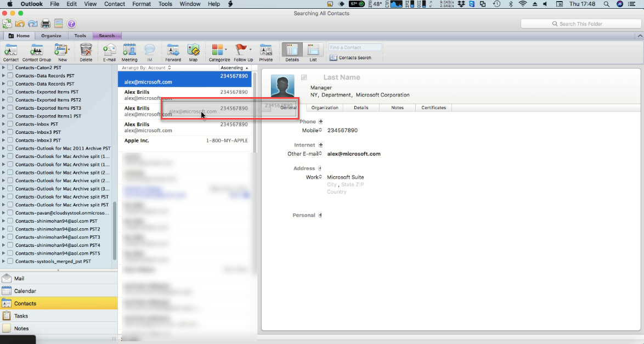Viewport: 644px width, 344px height.
Task: Open the Notes tab of the contact
Action: coord(397,108)
